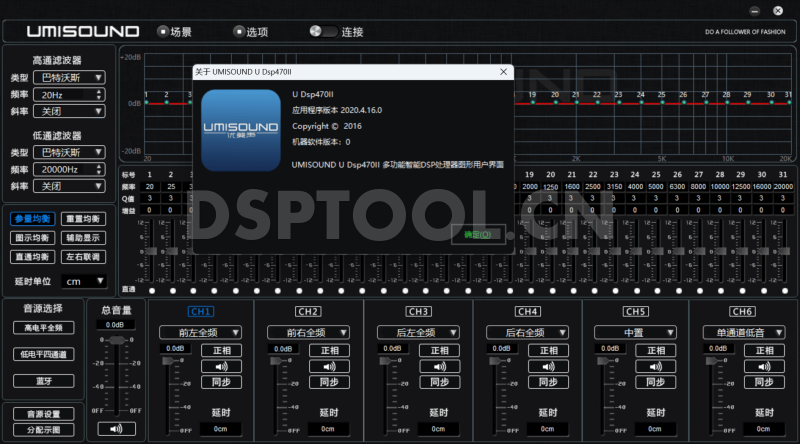Click the UMISOUND brand logo in the header
This screenshot has height=444, width=800.
click(83, 32)
